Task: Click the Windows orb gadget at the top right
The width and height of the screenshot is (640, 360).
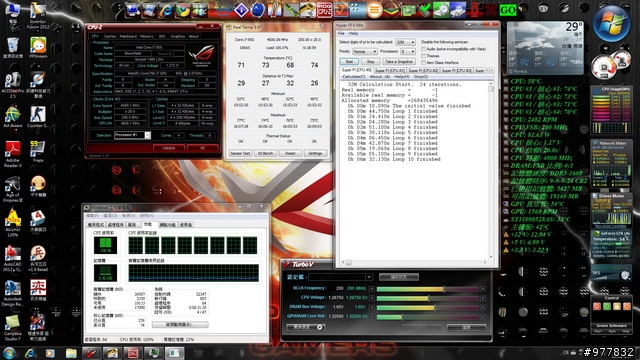Action: (611, 24)
